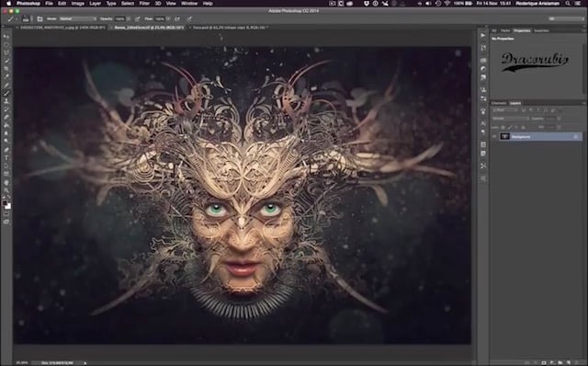Toggle lock transparent pixels in Layers panel
Image resolution: width=588 pixels, height=366 pixels.
coord(503,128)
